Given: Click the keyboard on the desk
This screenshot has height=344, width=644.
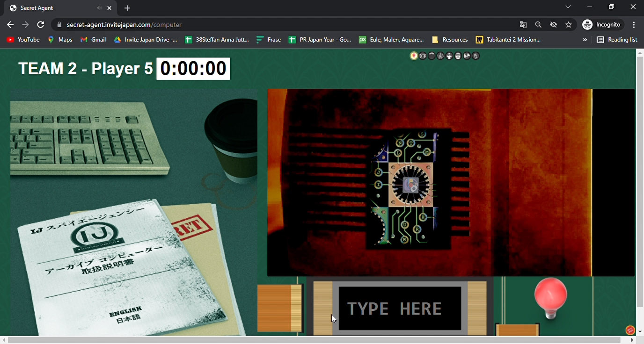Looking at the screenshot, I should point(89,140).
